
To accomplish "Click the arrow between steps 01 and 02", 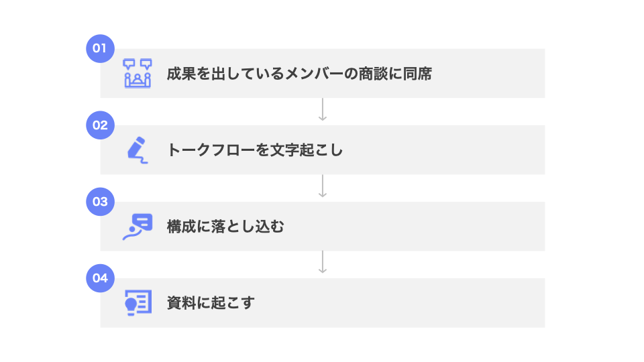I will 323,111.
